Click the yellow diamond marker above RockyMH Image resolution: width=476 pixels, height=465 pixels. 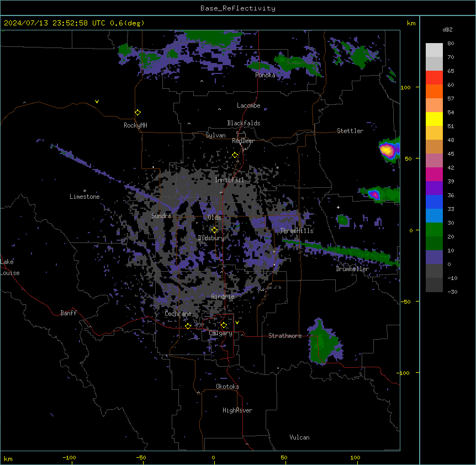(138, 113)
